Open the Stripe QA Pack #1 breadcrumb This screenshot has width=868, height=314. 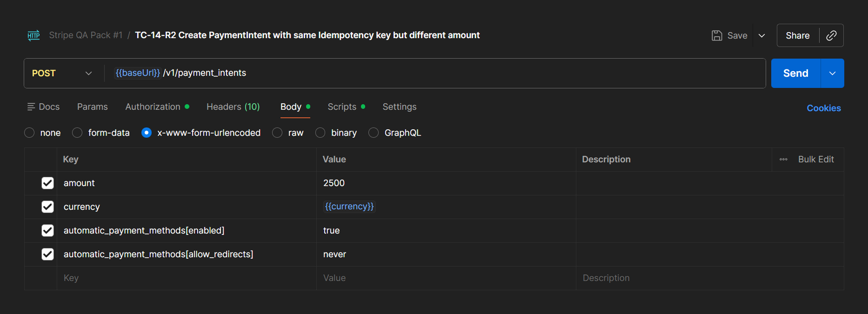(86, 35)
